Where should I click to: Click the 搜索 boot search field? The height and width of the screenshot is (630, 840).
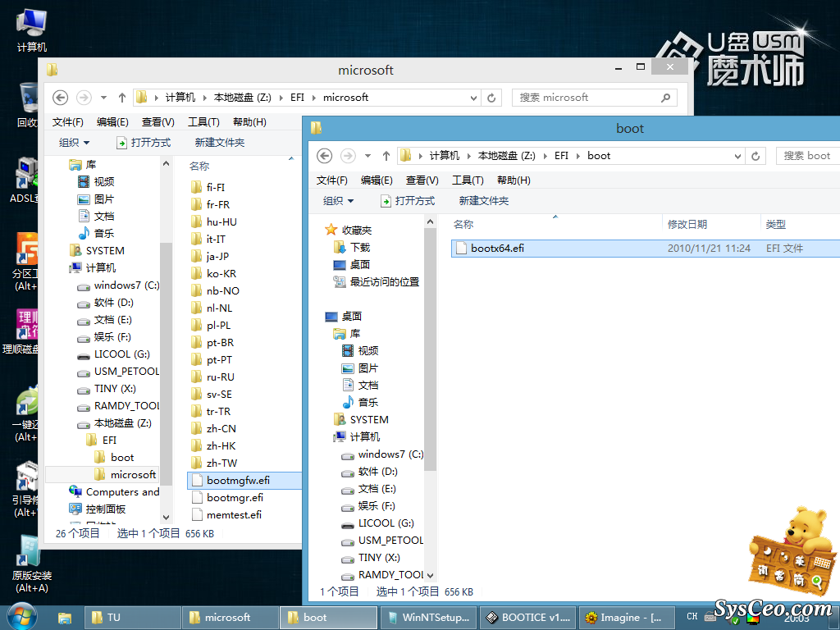pos(807,156)
